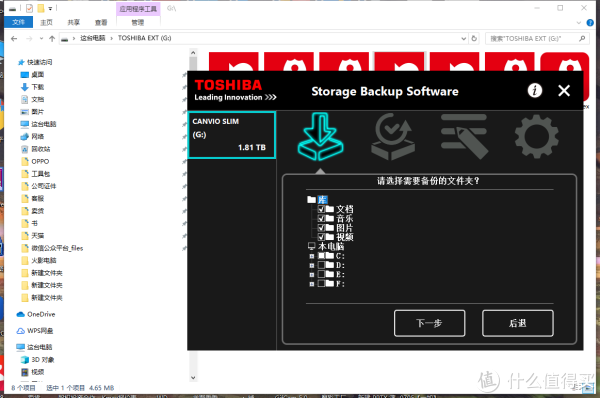Click the 后退 button
Viewport: 600px width, 398px height.
[518, 323]
